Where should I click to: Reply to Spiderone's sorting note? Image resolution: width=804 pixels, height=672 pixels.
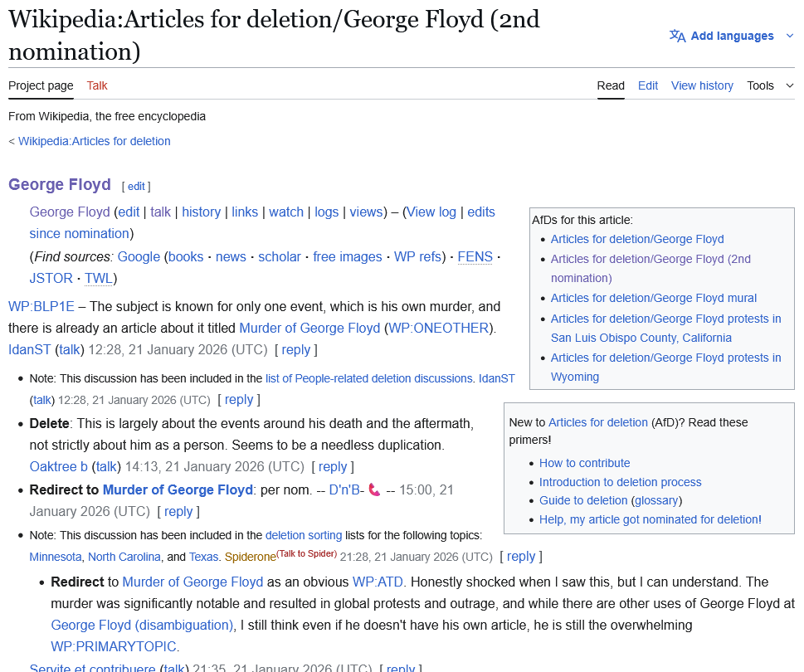point(521,557)
